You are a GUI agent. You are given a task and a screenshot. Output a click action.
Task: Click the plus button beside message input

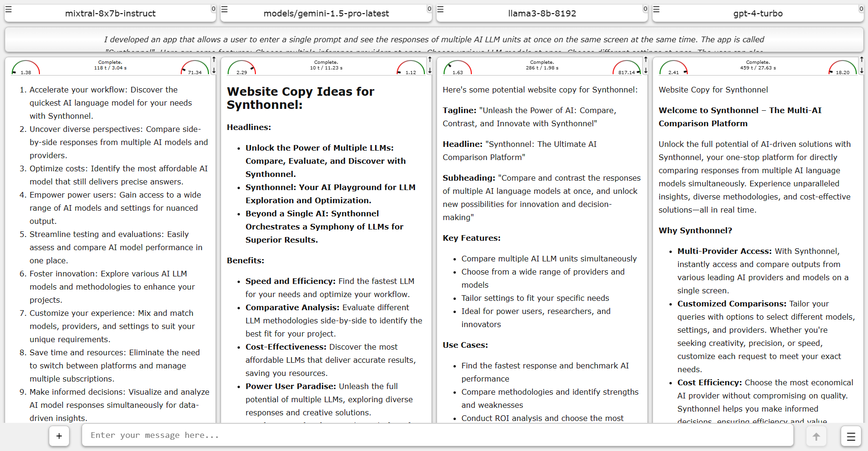[x=59, y=436]
